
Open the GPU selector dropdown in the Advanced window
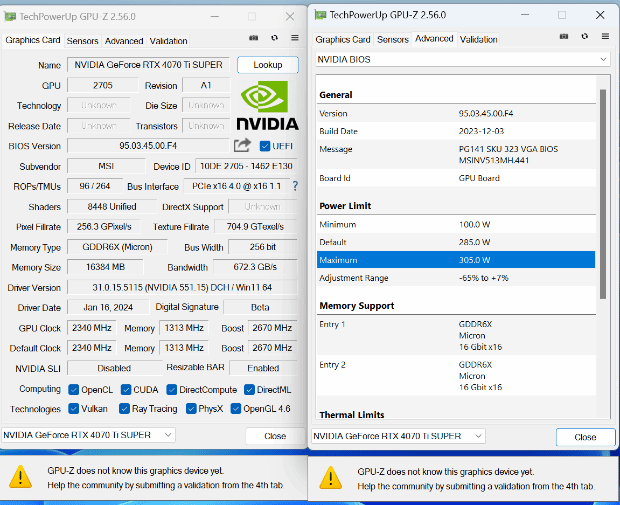point(399,436)
